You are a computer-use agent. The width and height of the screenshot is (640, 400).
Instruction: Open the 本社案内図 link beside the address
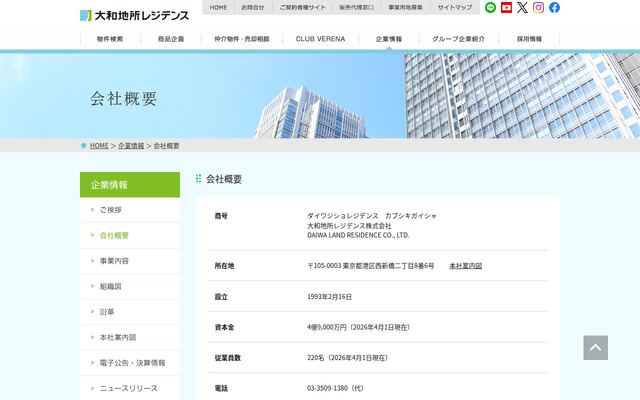coord(465,266)
